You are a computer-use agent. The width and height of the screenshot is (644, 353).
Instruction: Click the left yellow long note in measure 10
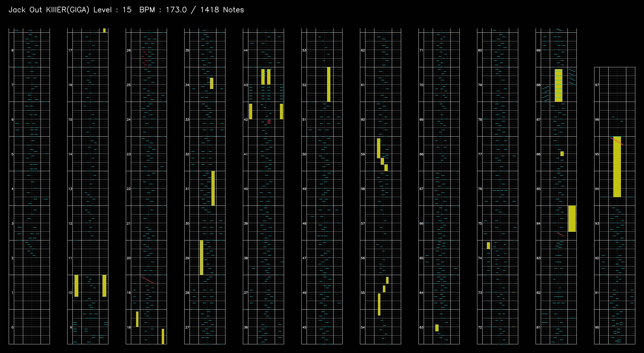click(x=76, y=286)
